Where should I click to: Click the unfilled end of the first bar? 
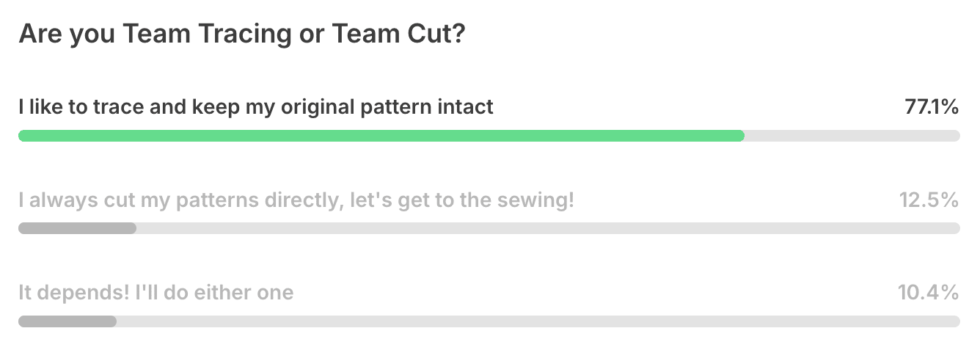click(x=851, y=136)
